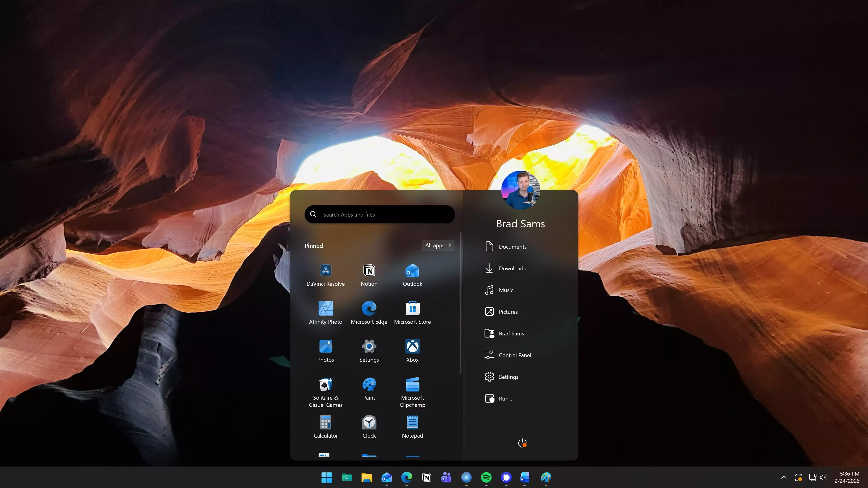868x488 pixels.
Task: Open Paint from the taskbar
Action: [546, 477]
